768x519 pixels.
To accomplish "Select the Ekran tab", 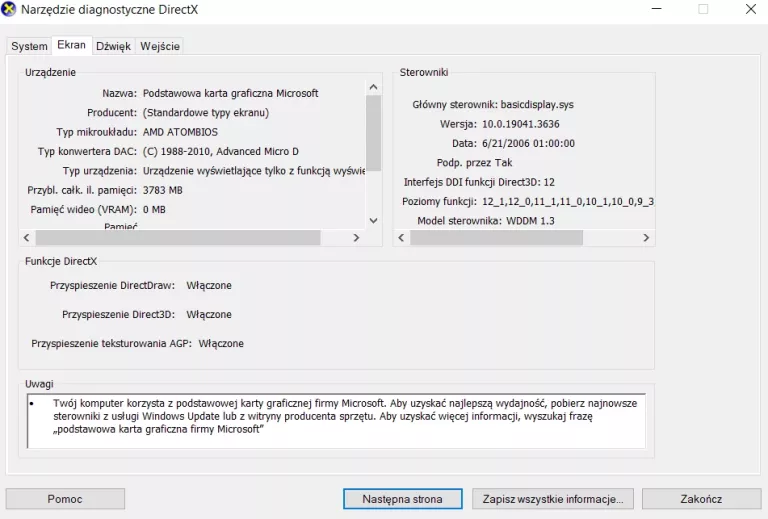I will [72, 45].
